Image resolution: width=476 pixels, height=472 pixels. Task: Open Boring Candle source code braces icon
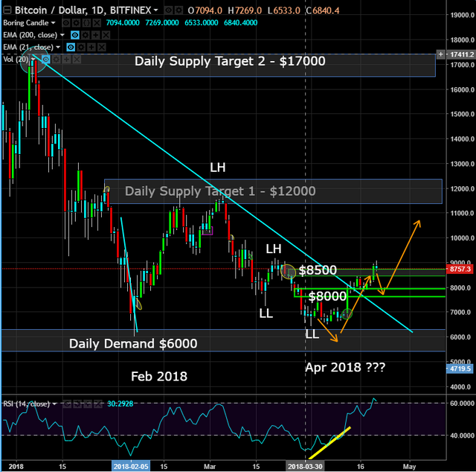tap(86, 23)
